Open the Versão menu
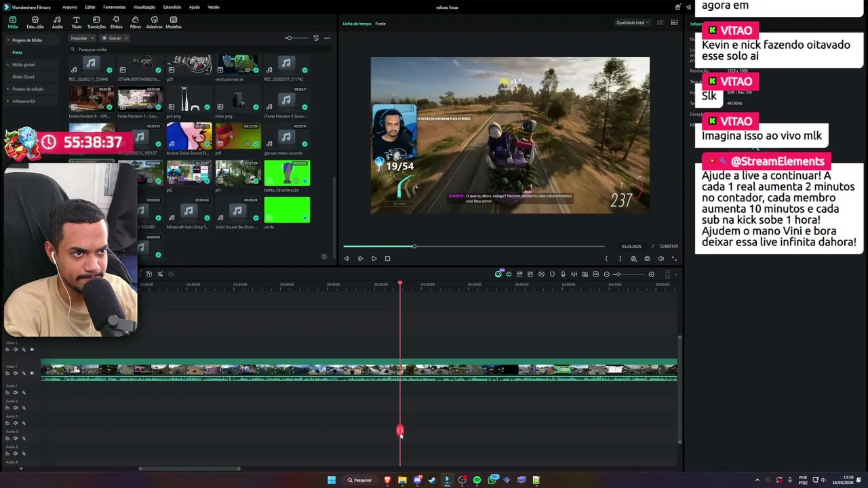868x488 pixels. coord(213,7)
